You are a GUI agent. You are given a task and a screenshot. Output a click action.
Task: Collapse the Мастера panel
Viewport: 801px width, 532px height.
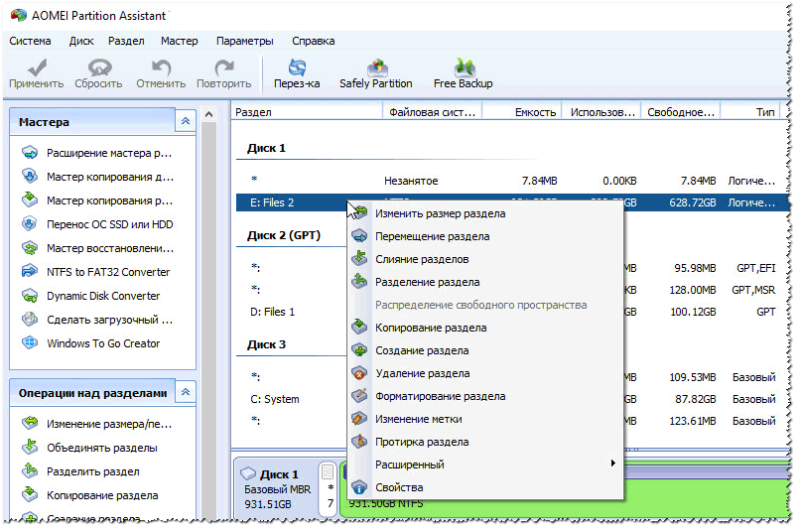pos(185,122)
